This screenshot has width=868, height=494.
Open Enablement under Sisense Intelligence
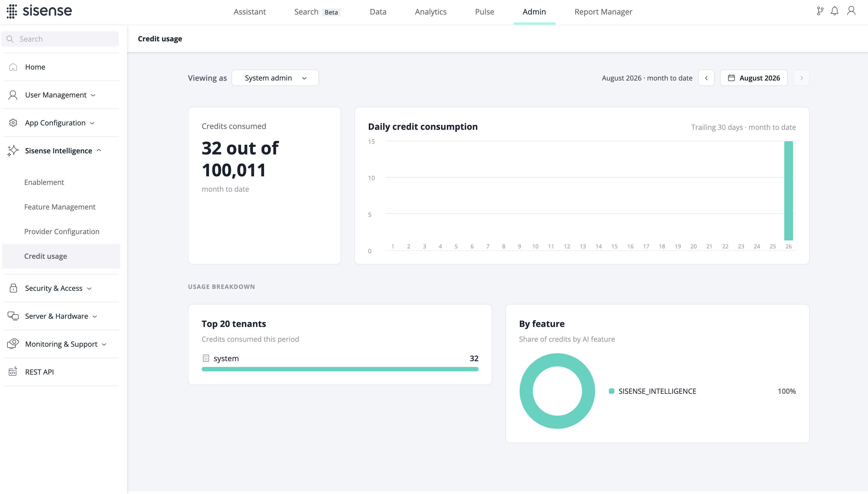pos(61,182)
